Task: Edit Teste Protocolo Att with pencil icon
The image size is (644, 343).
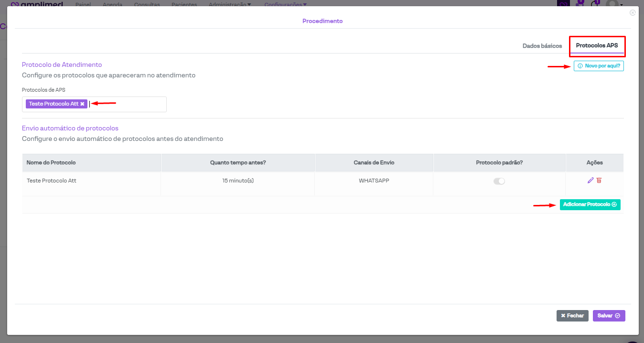Action: click(x=590, y=180)
